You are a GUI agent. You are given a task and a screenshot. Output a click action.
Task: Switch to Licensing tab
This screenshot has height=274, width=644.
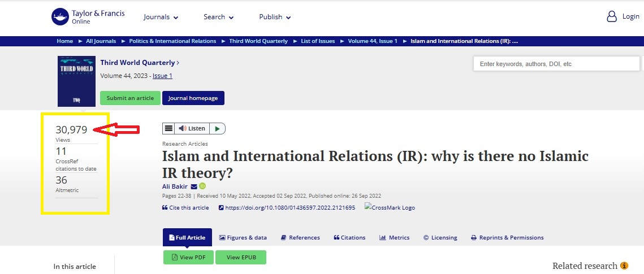click(440, 237)
